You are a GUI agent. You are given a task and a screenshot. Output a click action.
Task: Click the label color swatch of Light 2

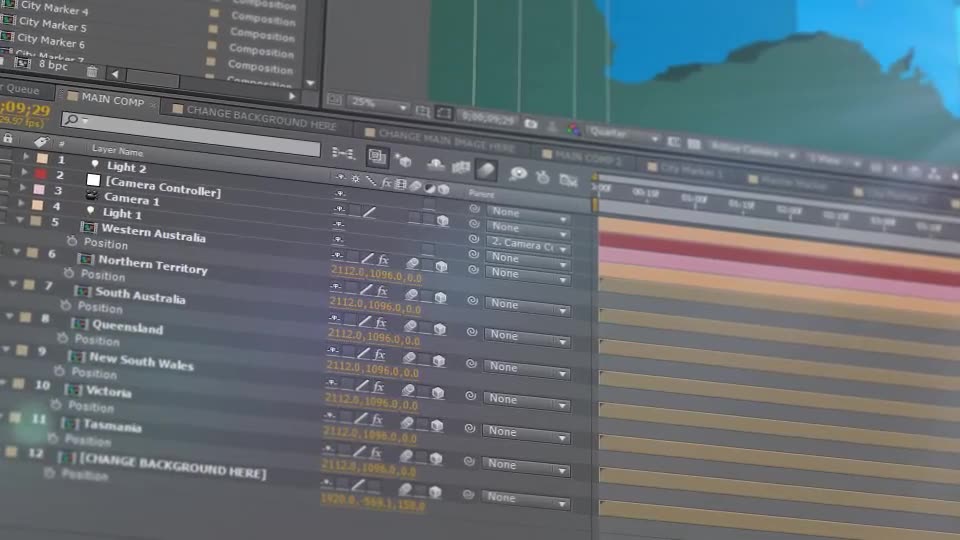pyautogui.click(x=42, y=159)
